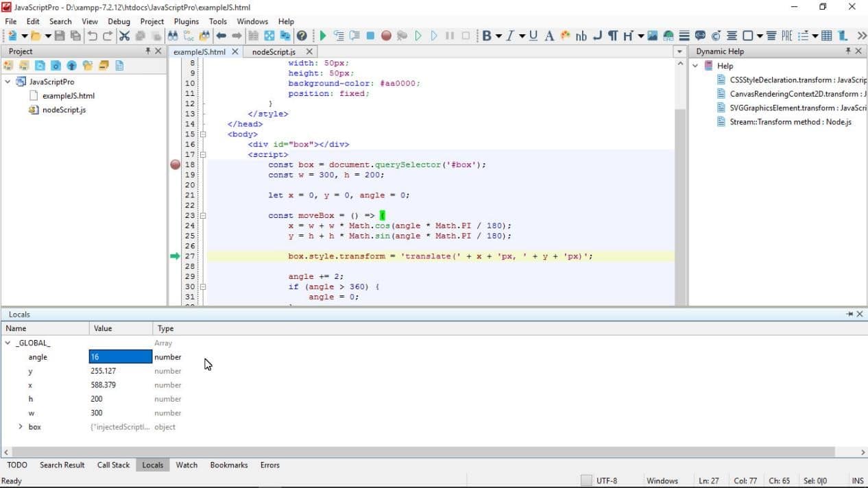The width and height of the screenshot is (868, 488).
Task: Show more toolbar items chevron
Action: [x=861, y=36]
